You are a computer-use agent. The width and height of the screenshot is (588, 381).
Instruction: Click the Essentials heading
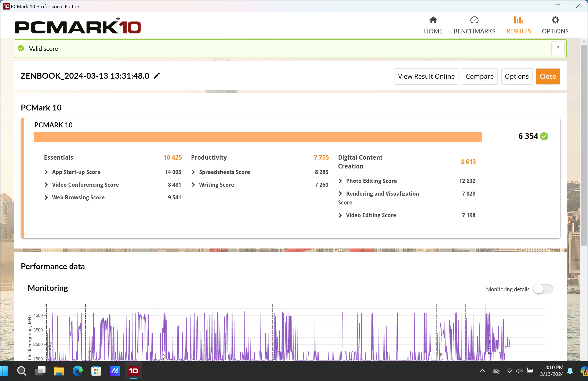(59, 157)
